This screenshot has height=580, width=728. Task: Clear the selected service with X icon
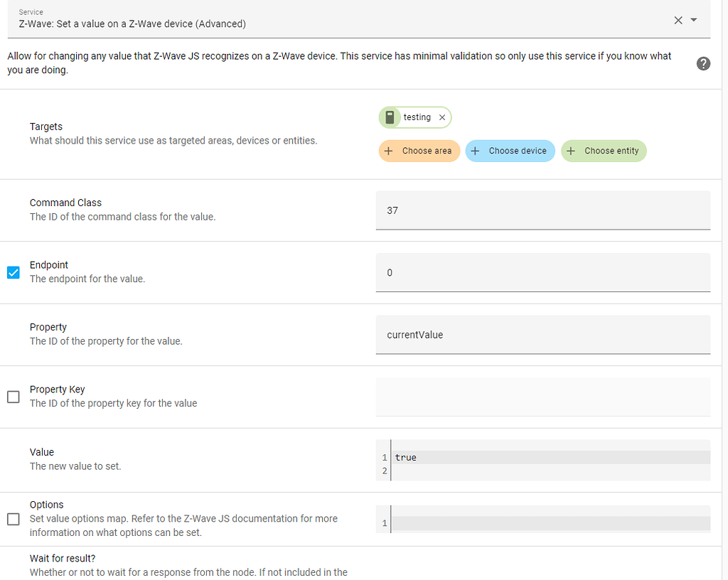[x=678, y=21]
